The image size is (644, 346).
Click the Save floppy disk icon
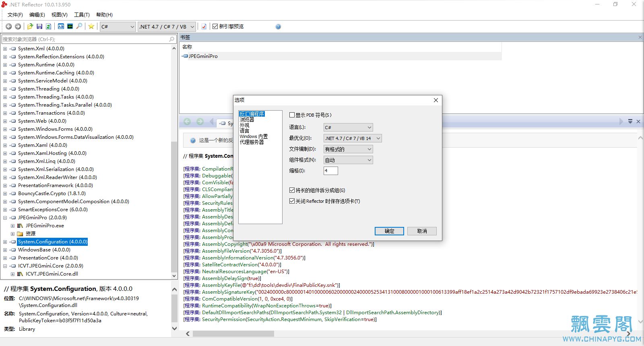(x=39, y=27)
